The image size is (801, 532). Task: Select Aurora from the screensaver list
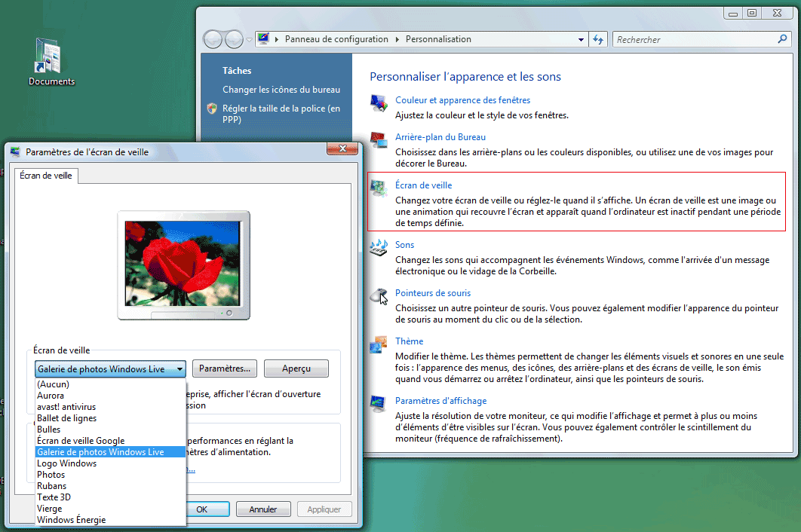tap(51, 396)
